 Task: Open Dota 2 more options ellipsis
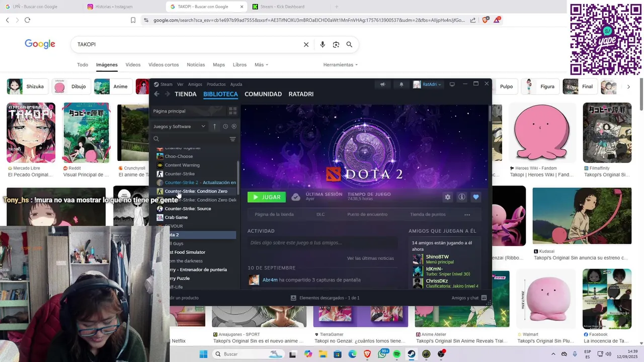tap(467, 215)
